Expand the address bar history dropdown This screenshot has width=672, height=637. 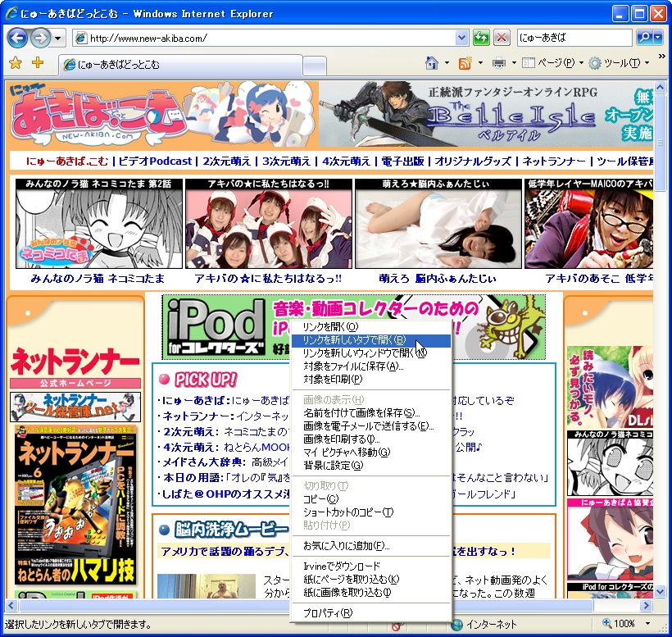pos(461,39)
